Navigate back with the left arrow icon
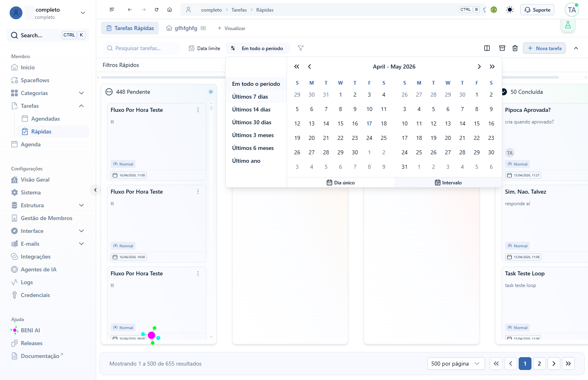The height and width of the screenshot is (380, 588). coord(130,10)
